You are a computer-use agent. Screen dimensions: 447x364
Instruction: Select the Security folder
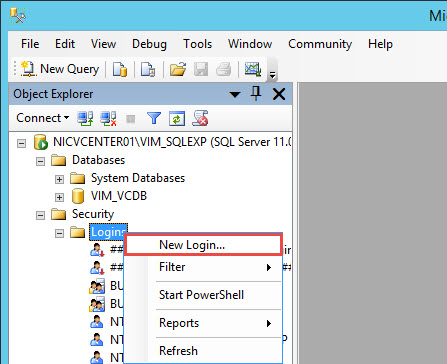coord(93,214)
